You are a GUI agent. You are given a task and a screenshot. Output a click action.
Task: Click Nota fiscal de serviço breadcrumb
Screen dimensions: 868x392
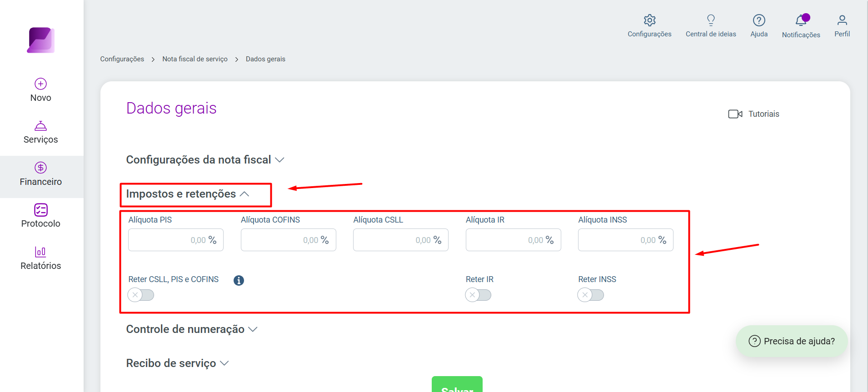(x=195, y=59)
